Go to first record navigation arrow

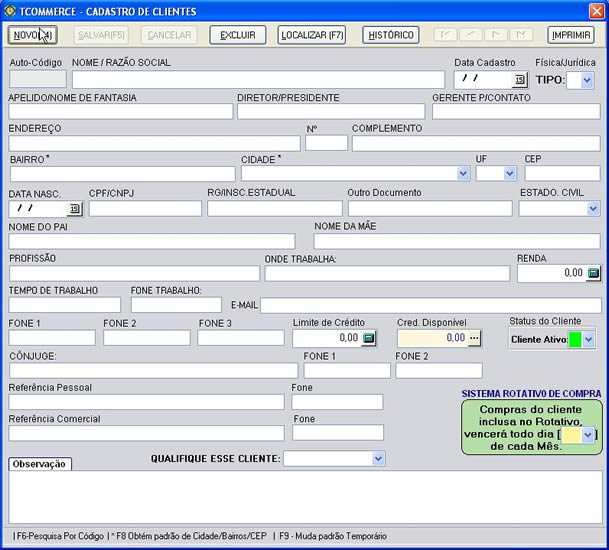445,35
